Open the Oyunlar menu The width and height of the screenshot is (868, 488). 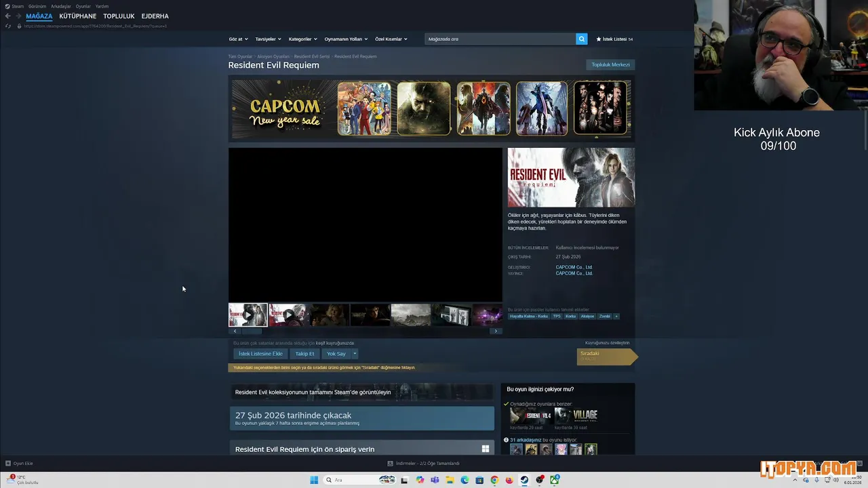point(83,6)
